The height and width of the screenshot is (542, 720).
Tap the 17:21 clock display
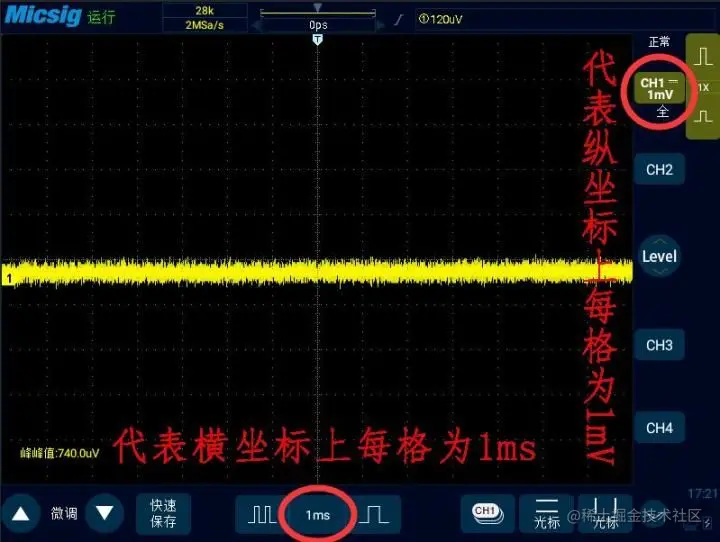pyautogui.click(x=703, y=493)
